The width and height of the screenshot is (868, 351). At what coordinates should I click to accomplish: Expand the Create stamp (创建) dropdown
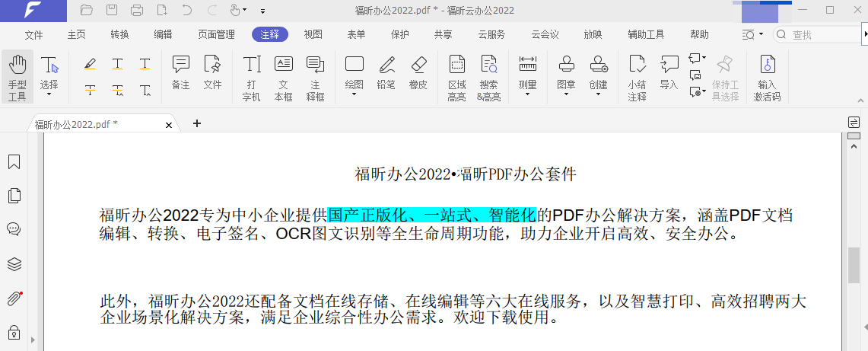(x=599, y=94)
